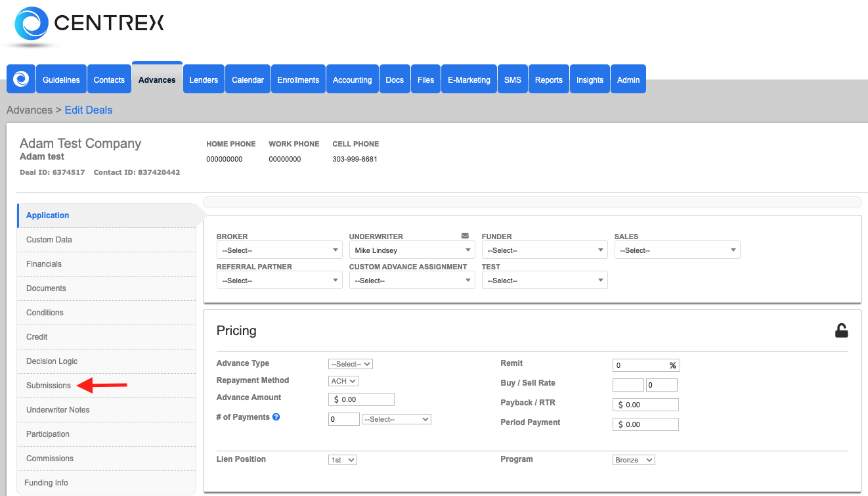Viewport: 868px width, 496px height.
Task: Switch to the Reports tab
Action: point(548,79)
